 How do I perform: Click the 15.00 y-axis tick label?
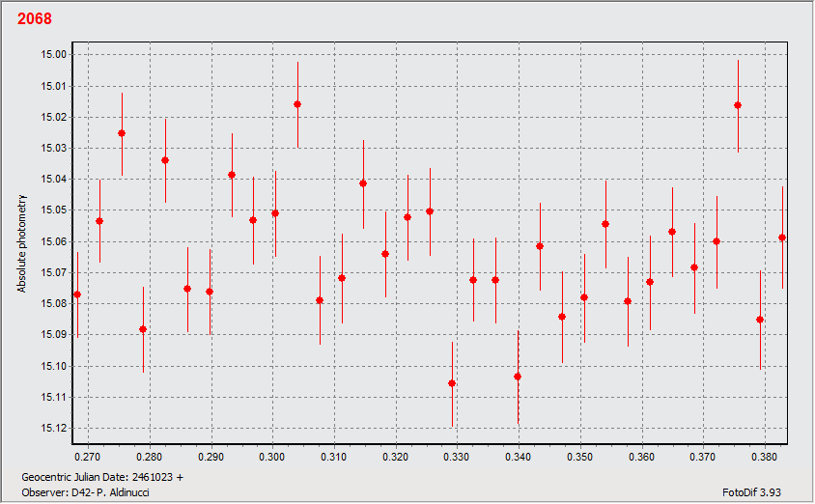tap(55, 55)
